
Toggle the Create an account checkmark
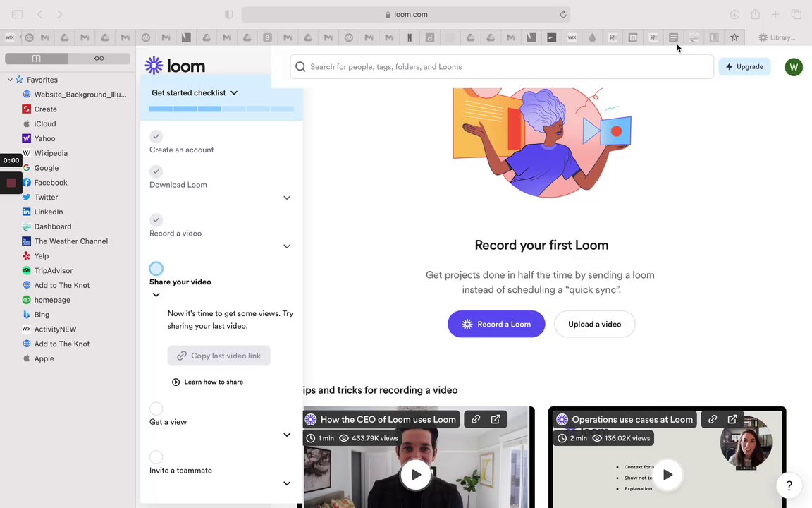[156, 136]
